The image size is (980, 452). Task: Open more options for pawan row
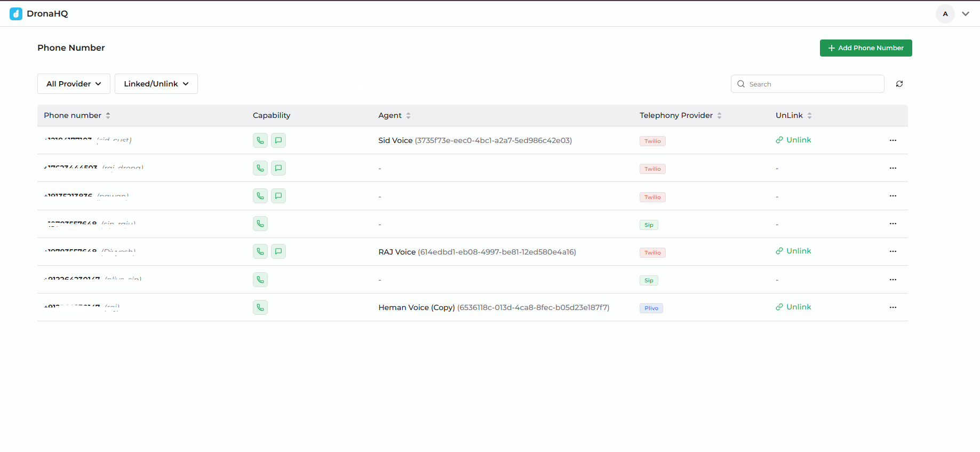[x=893, y=196]
